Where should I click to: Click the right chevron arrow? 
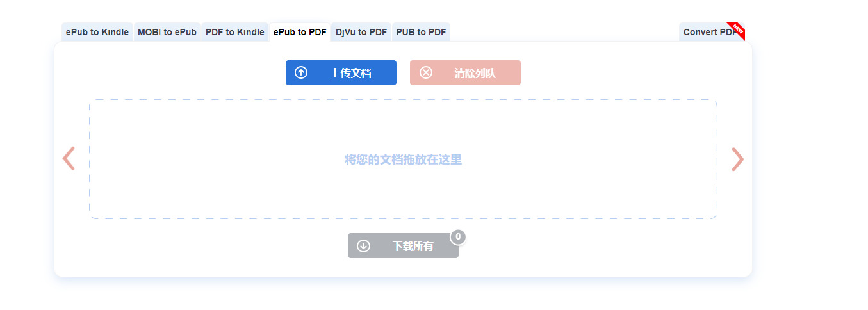tap(738, 159)
